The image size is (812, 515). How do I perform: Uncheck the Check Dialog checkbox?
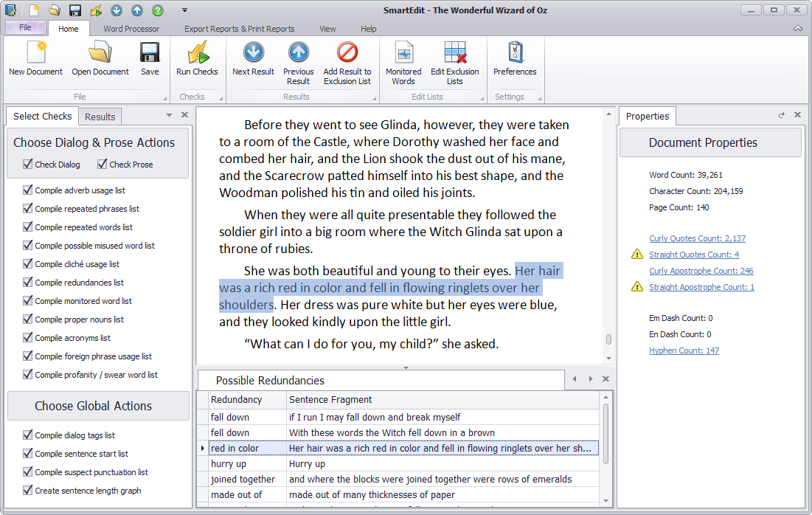click(27, 164)
